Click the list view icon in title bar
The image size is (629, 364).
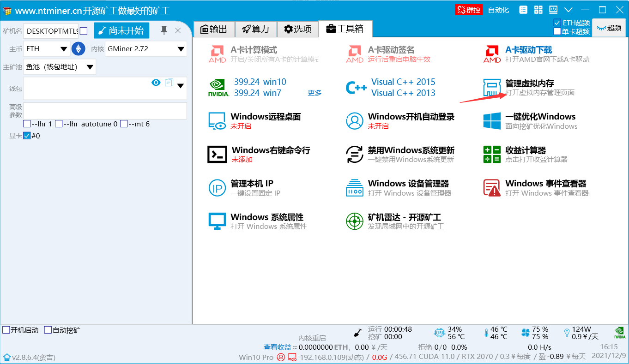(523, 10)
